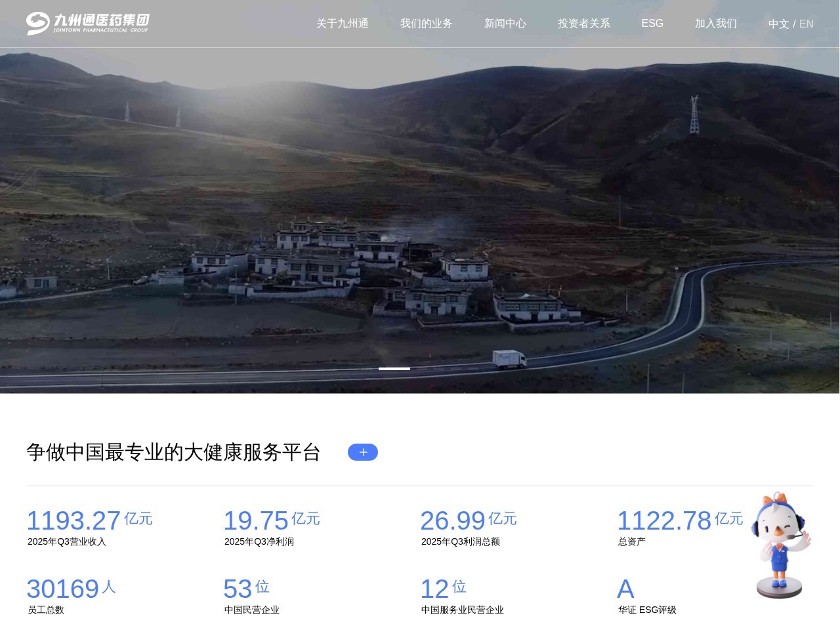Select the 26.99 亿元 total profit stat
Image resolution: width=840 pixels, height=630 pixels.
click(453, 521)
